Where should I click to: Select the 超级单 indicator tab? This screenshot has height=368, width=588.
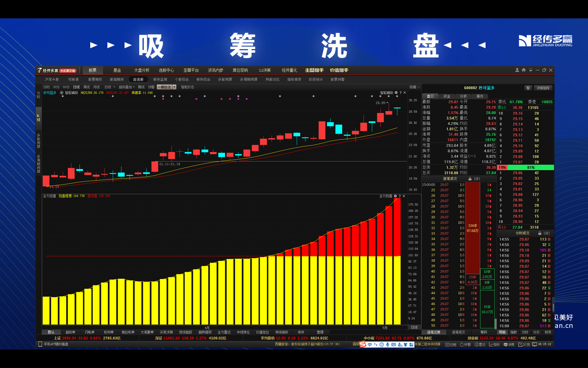(70, 332)
